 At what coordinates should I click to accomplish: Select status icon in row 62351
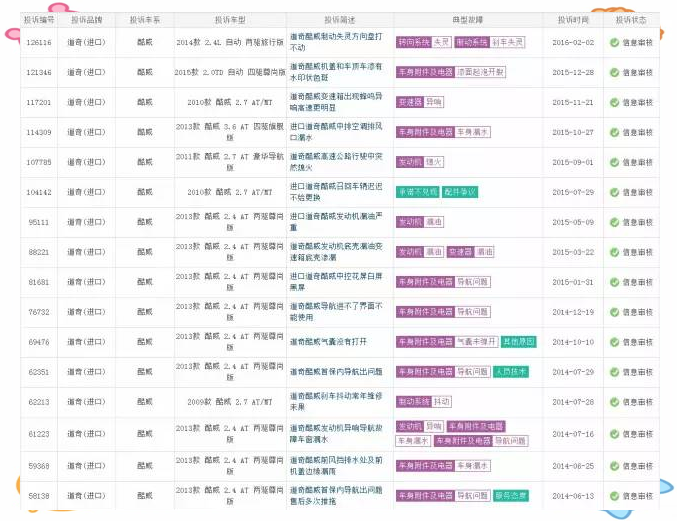point(614,372)
